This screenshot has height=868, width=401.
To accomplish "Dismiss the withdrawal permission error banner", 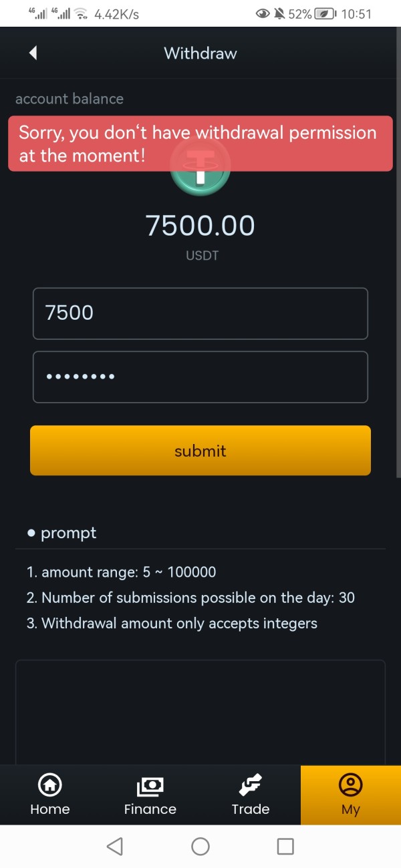I will tap(200, 144).
